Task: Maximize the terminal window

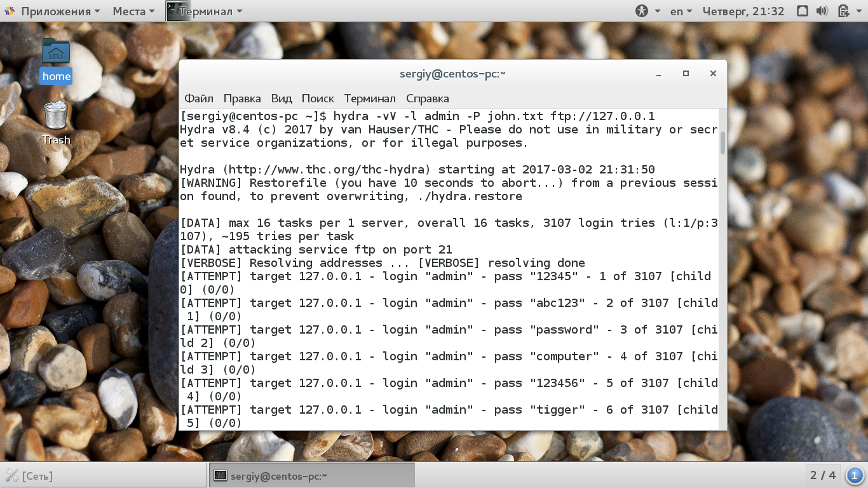Action: (686, 74)
